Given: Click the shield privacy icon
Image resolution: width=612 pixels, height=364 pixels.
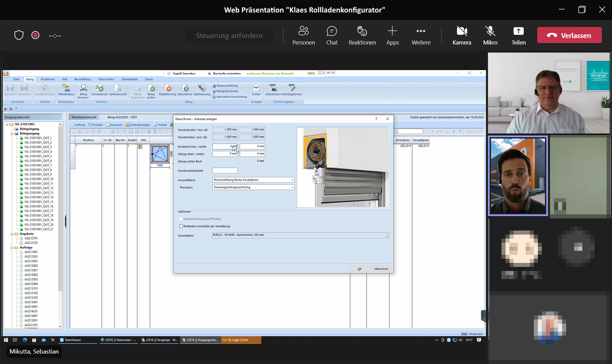Looking at the screenshot, I should click(x=19, y=35).
